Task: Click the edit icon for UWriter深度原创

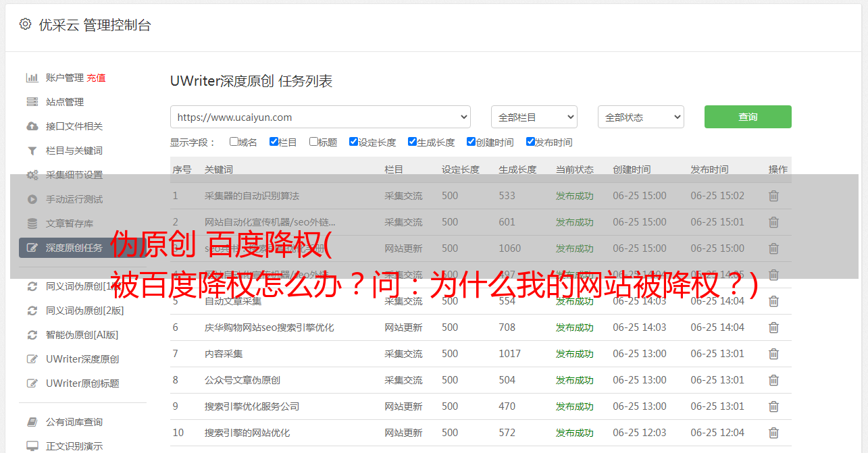Action: coord(32,359)
